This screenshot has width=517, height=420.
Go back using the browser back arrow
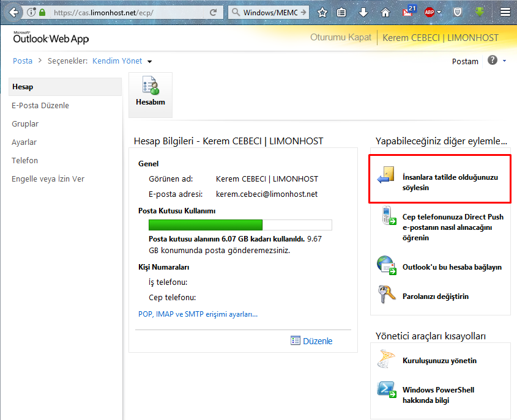(x=13, y=12)
